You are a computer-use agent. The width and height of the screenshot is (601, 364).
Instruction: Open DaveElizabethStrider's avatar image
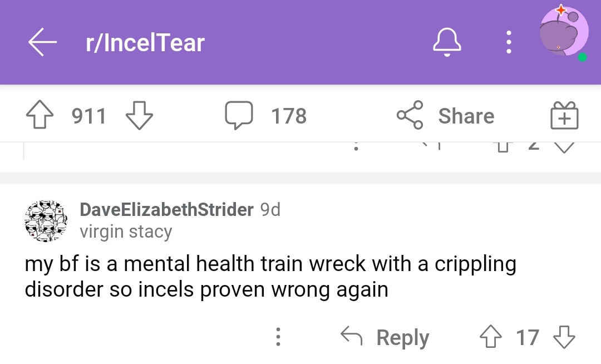[x=46, y=221]
